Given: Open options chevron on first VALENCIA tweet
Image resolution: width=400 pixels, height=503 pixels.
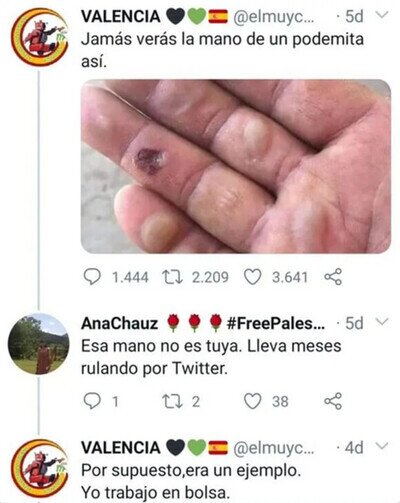Looking at the screenshot, I should [382, 15].
